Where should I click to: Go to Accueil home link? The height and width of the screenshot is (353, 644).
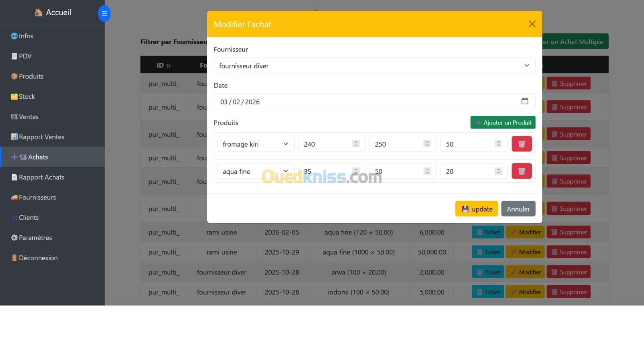[x=53, y=12]
